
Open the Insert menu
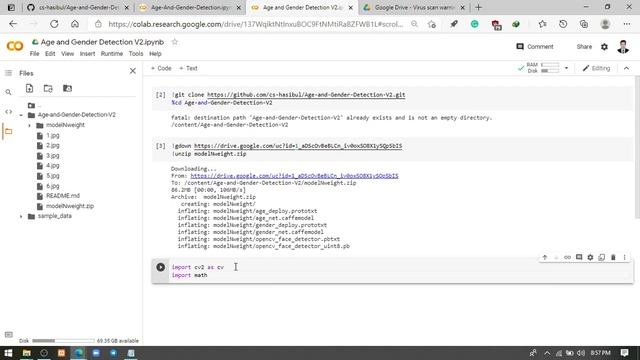87,54
